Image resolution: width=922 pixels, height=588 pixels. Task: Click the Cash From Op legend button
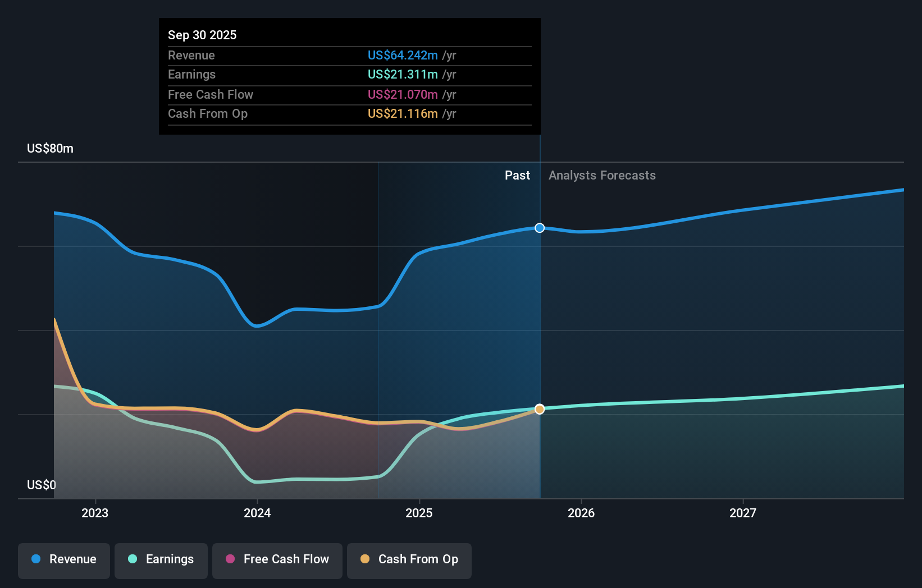pyautogui.click(x=409, y=561)
